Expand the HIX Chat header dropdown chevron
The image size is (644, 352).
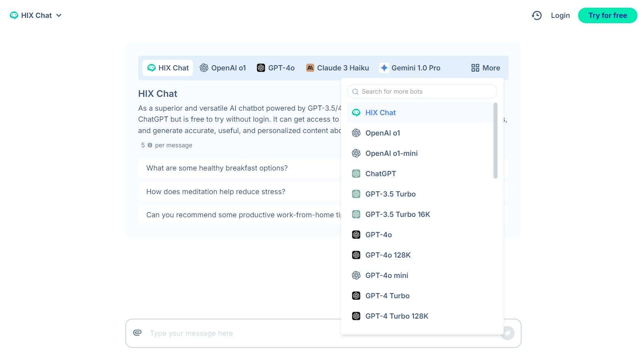[x=59, y=15]
